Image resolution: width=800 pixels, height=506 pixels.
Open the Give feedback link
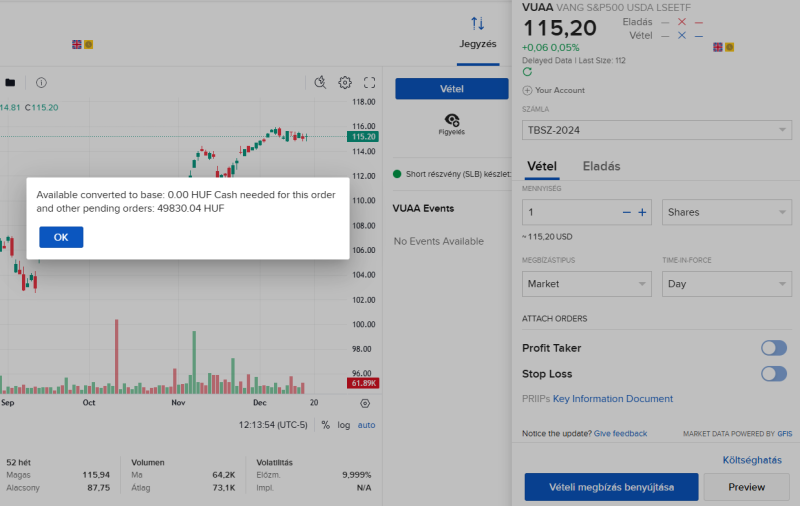(x=620, y=434)
